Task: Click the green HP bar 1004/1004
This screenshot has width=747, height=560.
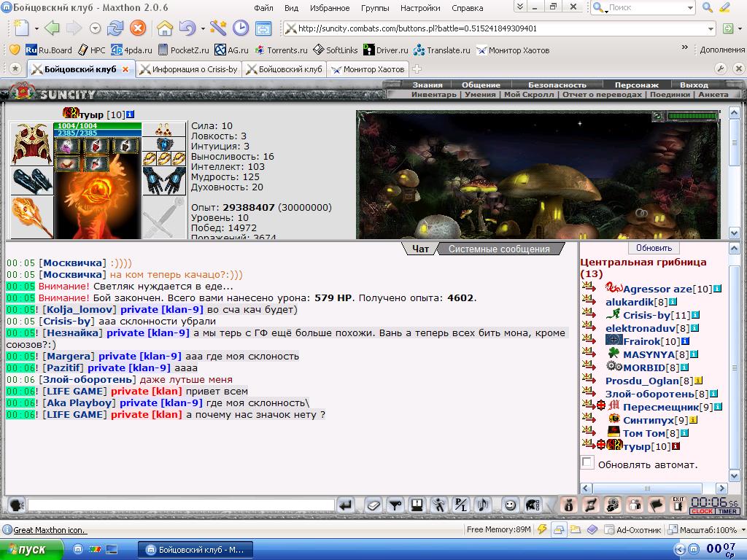Action: point(97,125)
